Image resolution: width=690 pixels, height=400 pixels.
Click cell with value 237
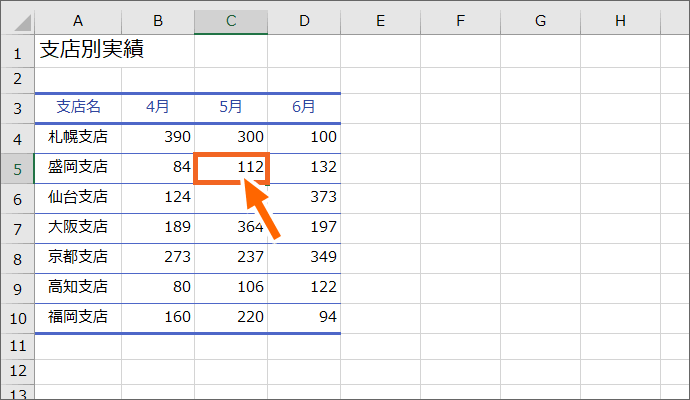click(231, 258)
